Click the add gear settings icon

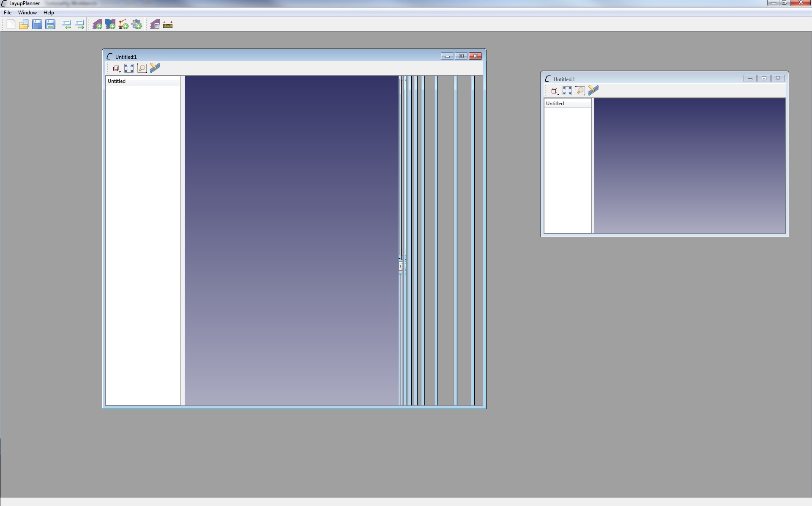pos(137,25)
